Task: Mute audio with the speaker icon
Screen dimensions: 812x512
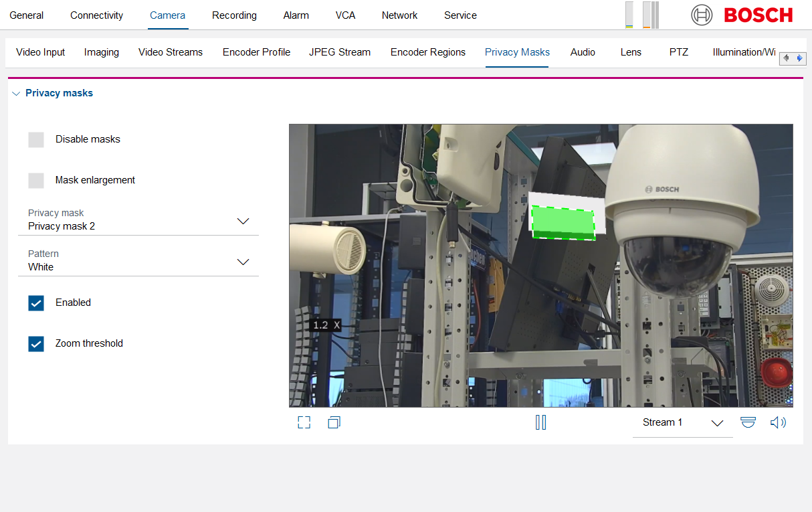Action: (778, 422)
